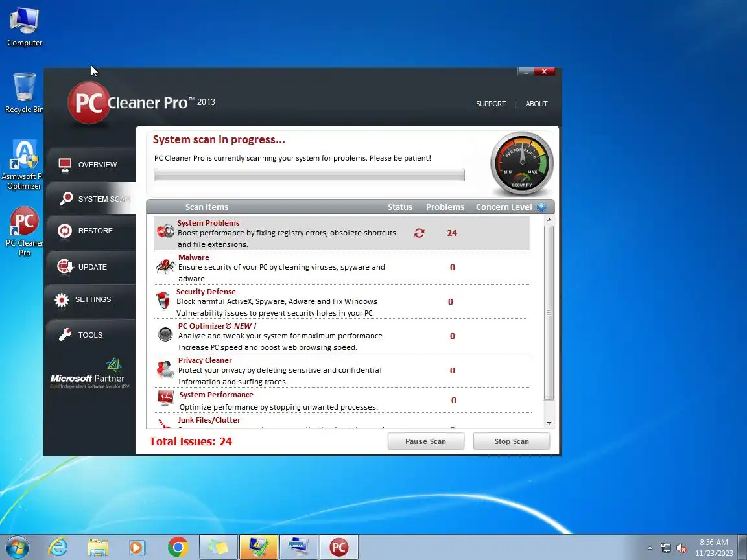
Task: Close the PC Cleaner Pro window
Action: pyautogui.click(x=544, y=72)
